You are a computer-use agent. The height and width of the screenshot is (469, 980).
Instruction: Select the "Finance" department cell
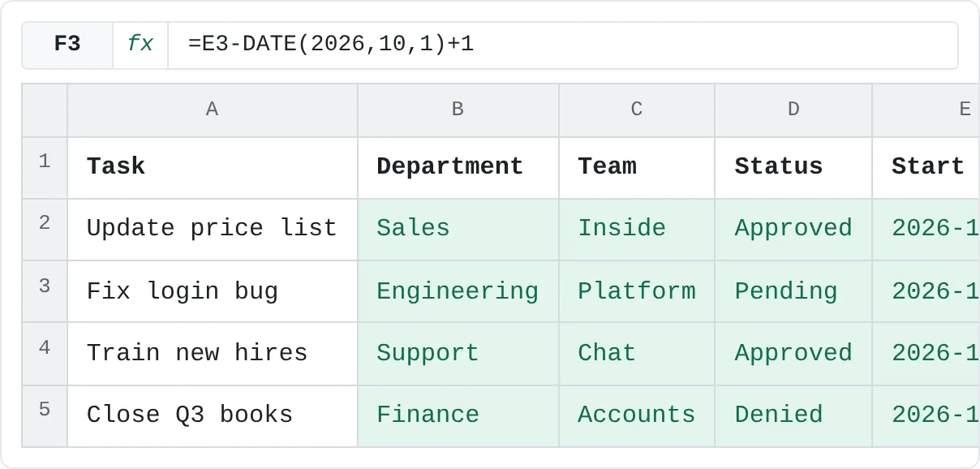pos(458,415)
